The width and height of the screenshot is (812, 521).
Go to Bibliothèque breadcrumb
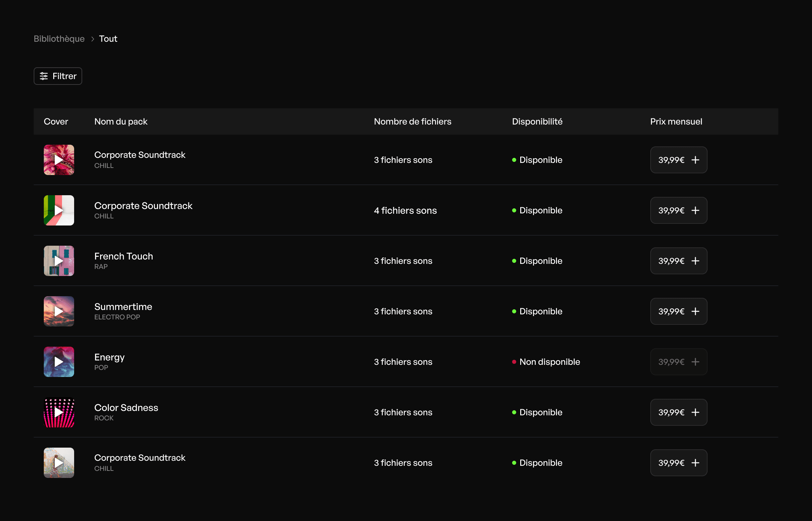(59, 39)
